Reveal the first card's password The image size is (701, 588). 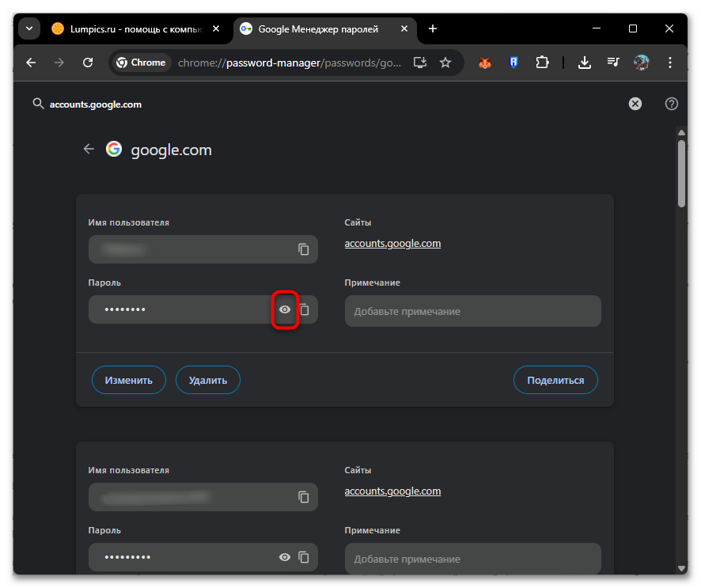285,309
